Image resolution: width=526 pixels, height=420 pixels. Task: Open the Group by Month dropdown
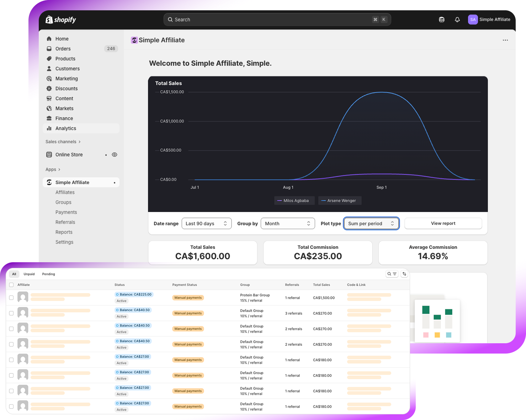pyautogui.click(x=287, y=224)
